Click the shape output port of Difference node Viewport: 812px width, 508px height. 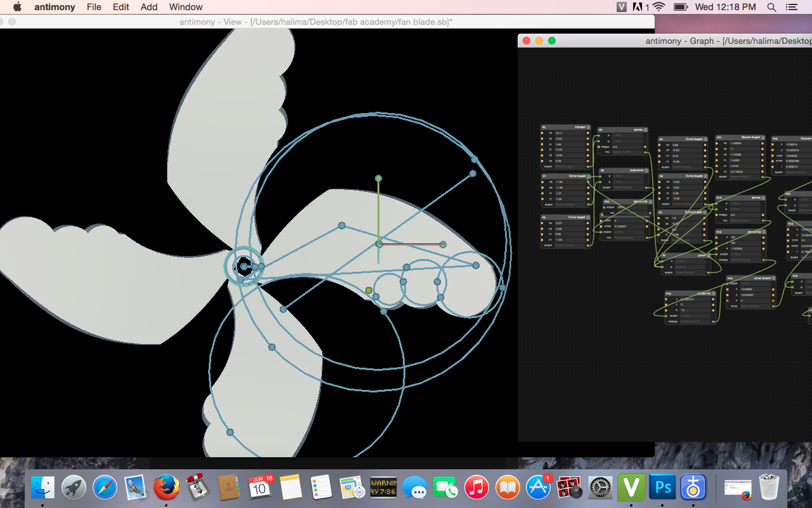tap(646, 187)
